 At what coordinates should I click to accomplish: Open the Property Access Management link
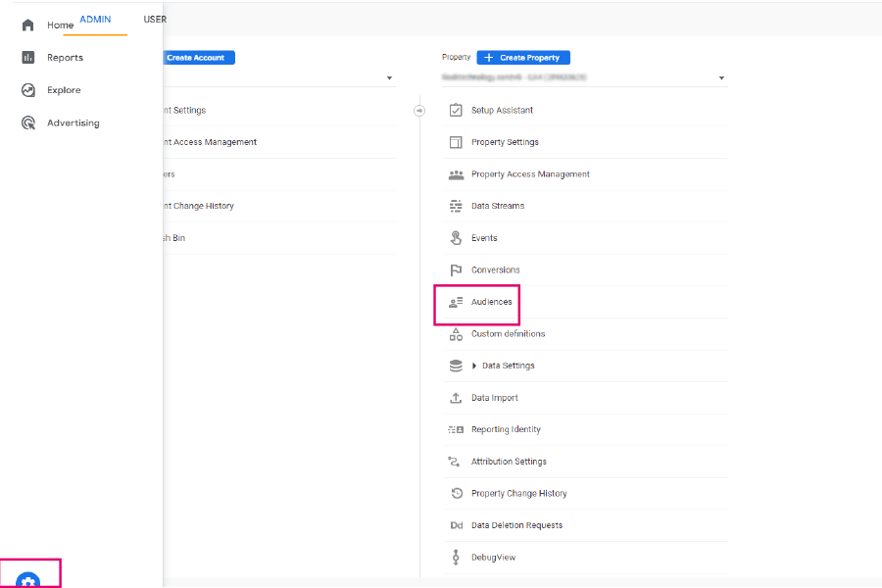530,174
